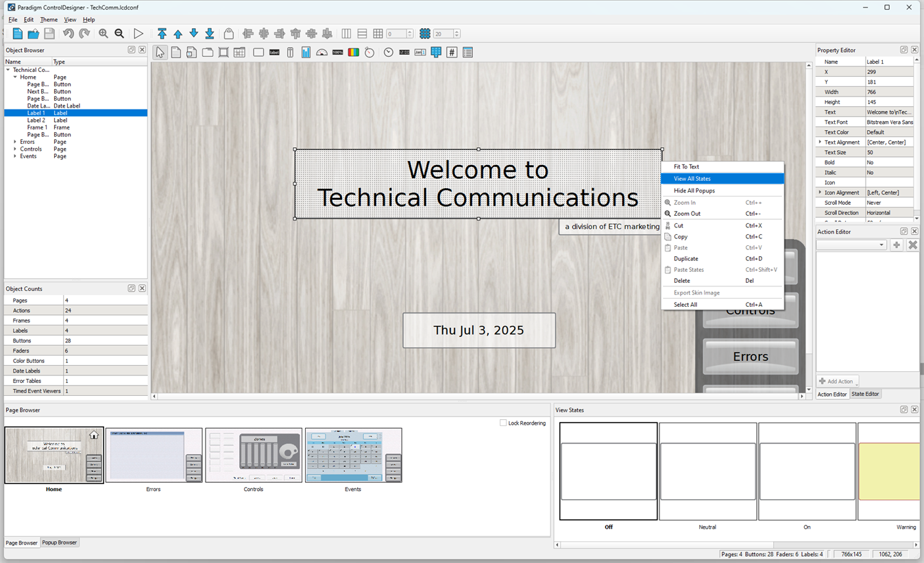The image size is (924, 563).
Task: Open the Controls page thumbnail
Action: 254,455
